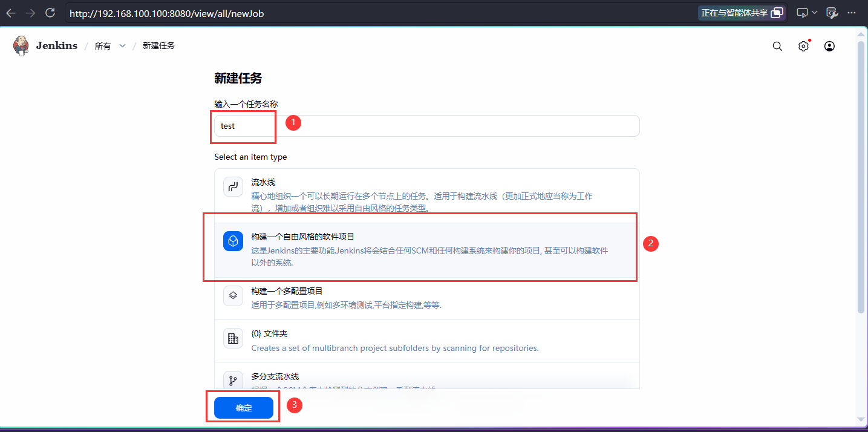Open the user account icon
The image size is (868, 432).
[829, 46]
